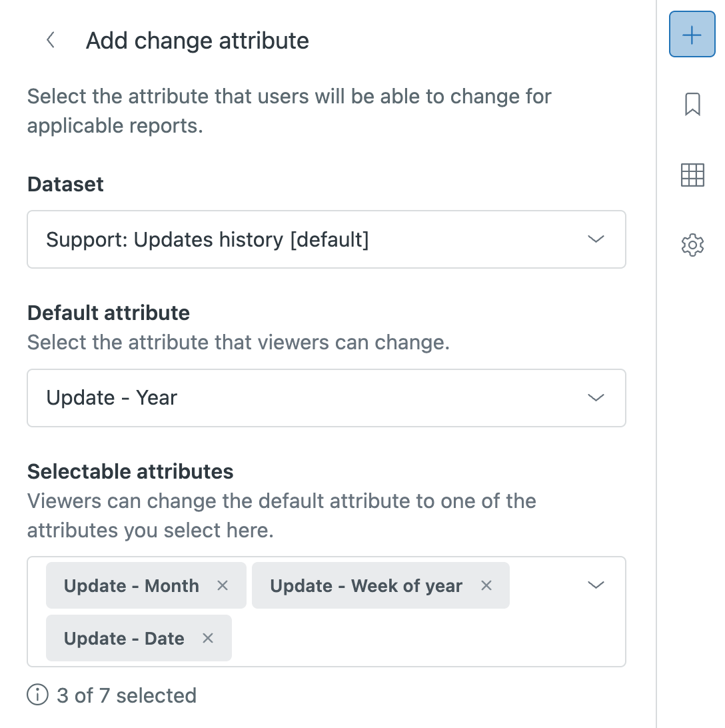Click the plus icon in the sidebar
The width and height of the screenshot is (725, 728).
pos(692,35)
